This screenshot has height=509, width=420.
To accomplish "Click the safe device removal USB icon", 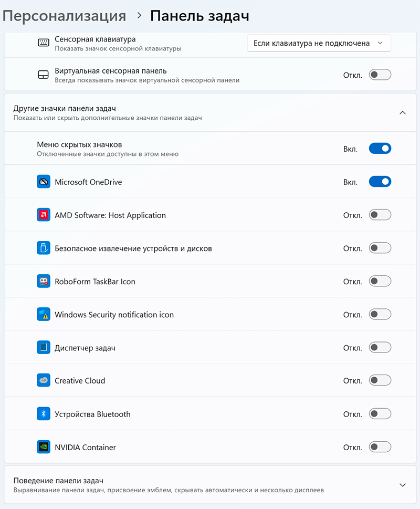I will click(x=43, y=248).
